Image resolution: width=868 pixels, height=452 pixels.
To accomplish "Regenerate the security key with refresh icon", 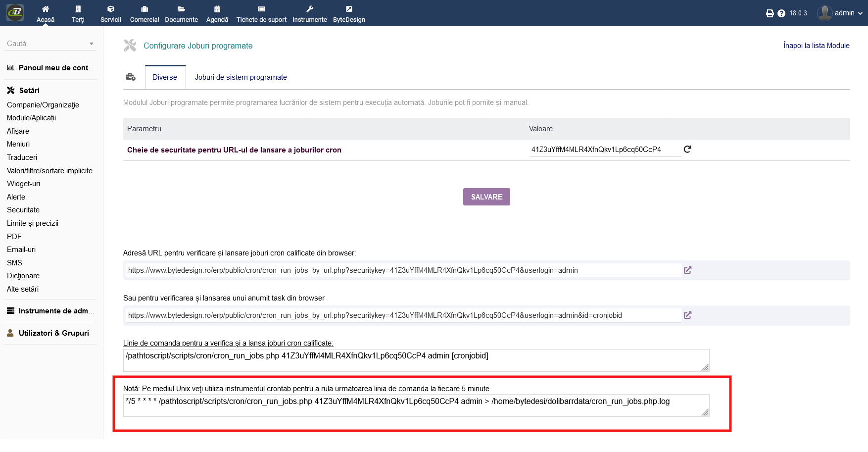I will point(687,149).
